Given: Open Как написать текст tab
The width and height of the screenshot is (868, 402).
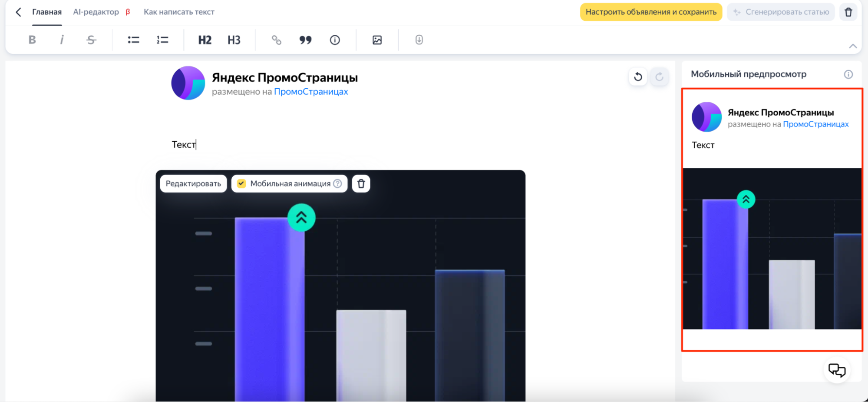Looking at the screenshot, I should (179, 12).
